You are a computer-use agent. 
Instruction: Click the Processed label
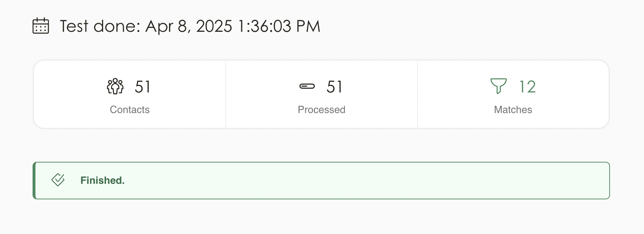[x=321, y=110]
